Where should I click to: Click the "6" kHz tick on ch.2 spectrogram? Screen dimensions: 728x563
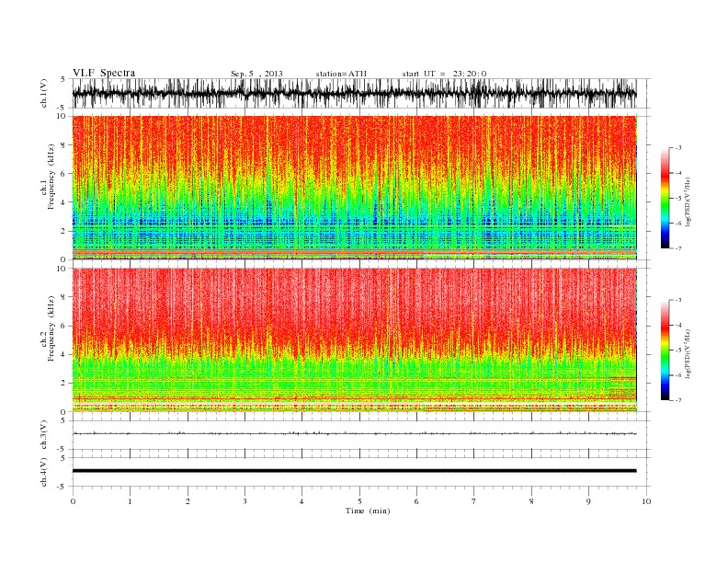tap(64, 326)
